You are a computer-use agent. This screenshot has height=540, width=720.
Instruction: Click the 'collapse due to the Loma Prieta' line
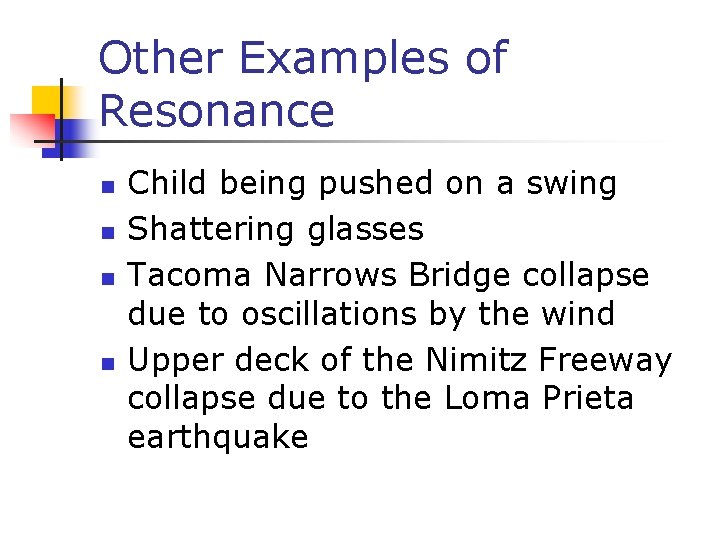380,398
